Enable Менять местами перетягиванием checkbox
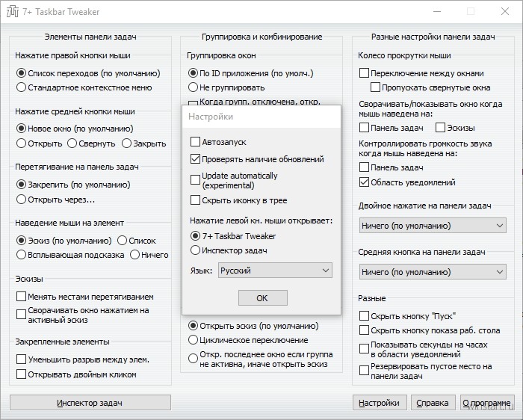 pos(21,296)
